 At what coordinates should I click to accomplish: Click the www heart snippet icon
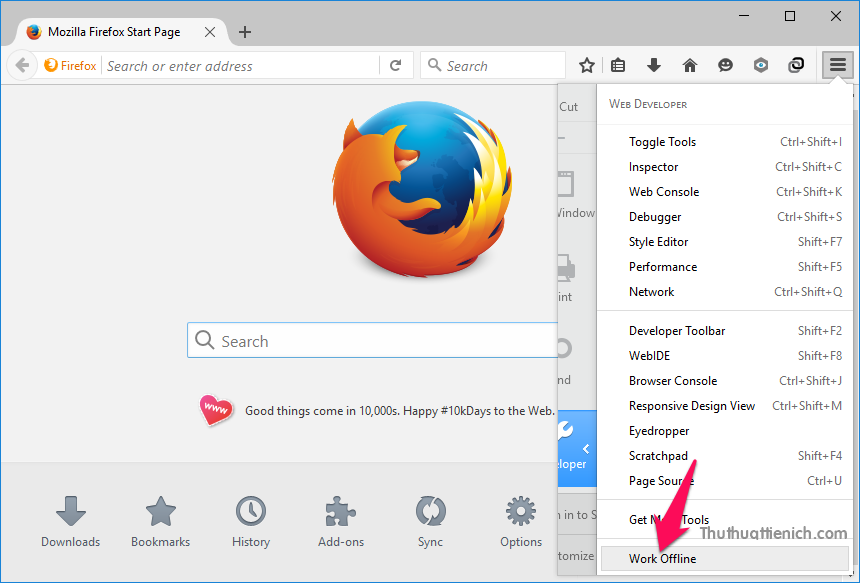(x=216, y=410)
